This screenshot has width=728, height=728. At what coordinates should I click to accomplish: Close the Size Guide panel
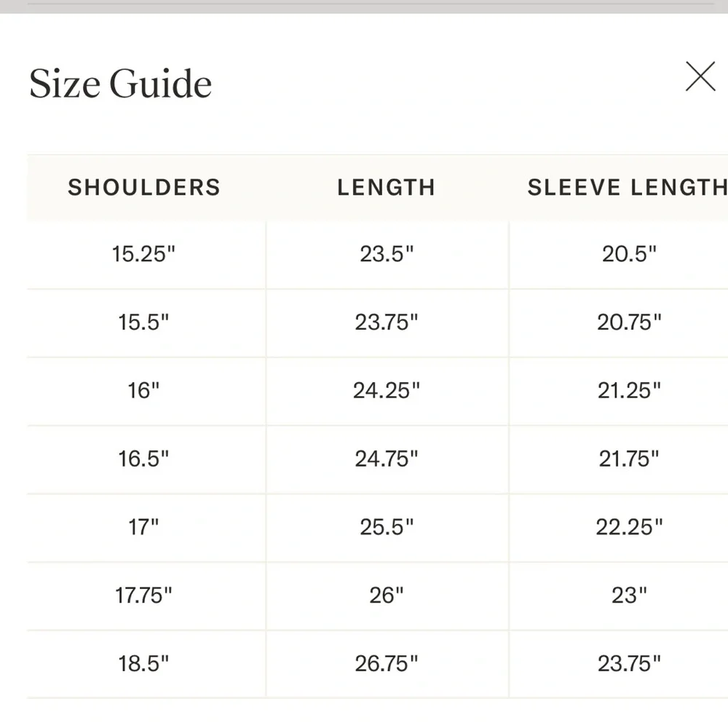point(700,76)
